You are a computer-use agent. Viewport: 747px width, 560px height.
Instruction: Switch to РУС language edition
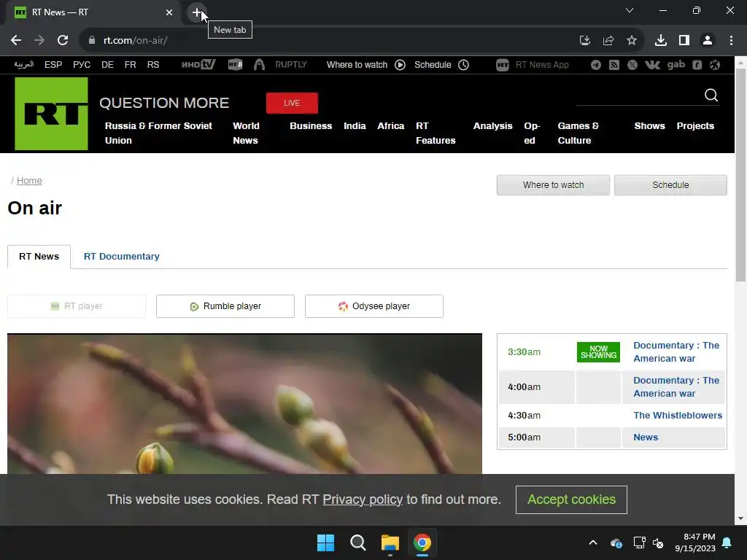82,65
